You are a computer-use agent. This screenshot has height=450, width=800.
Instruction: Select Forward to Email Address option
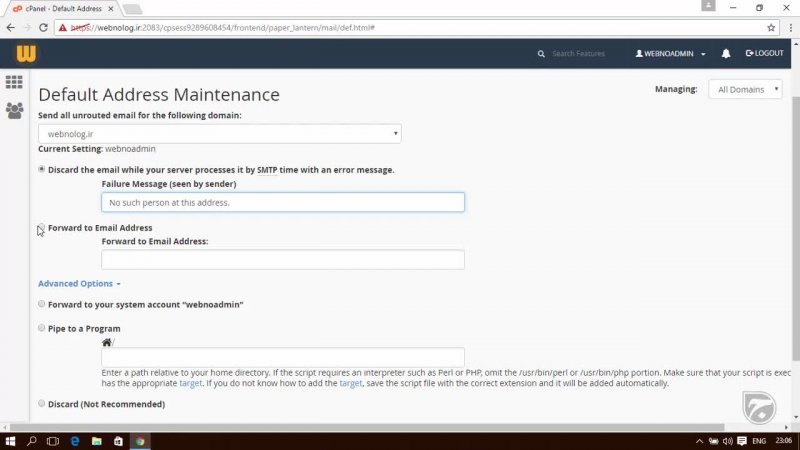42,228
